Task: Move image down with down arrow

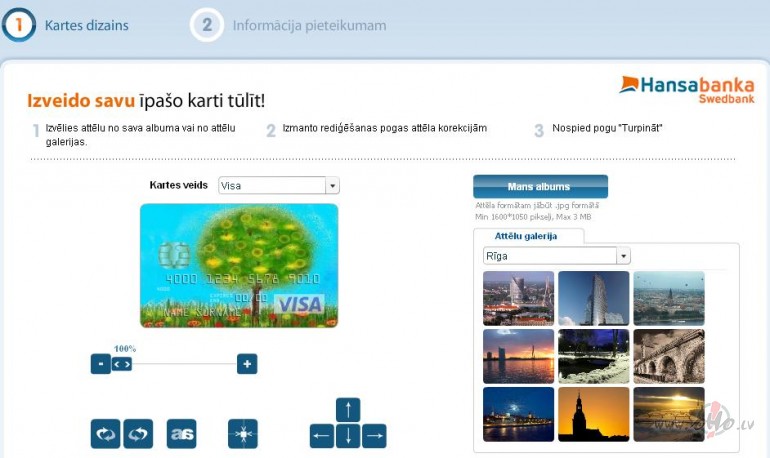Action: (348, 436)
